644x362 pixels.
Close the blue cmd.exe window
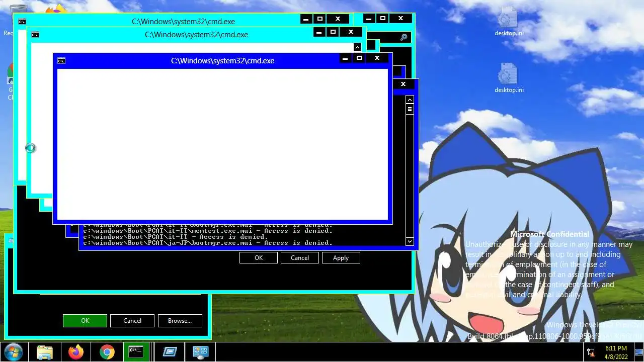point(377,59)
